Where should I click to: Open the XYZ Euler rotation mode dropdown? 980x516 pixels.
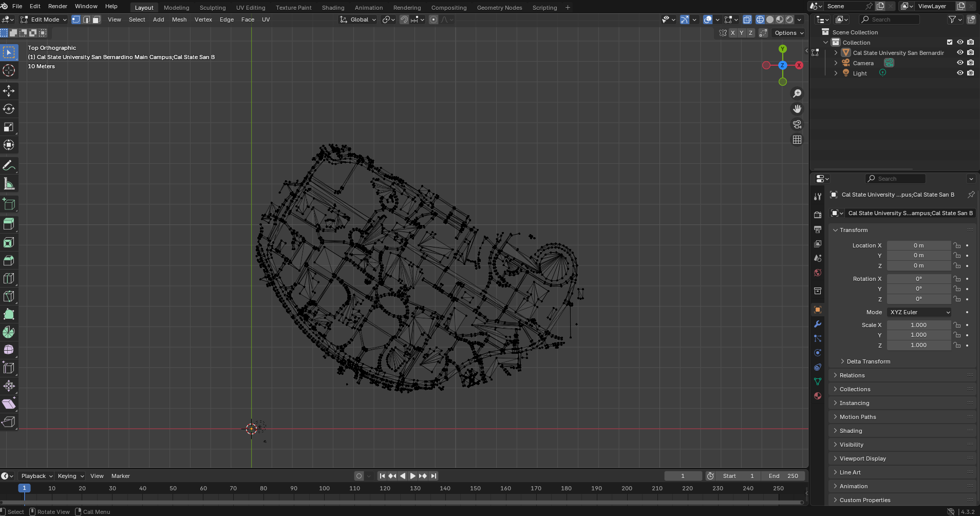[x=919, y=312]
